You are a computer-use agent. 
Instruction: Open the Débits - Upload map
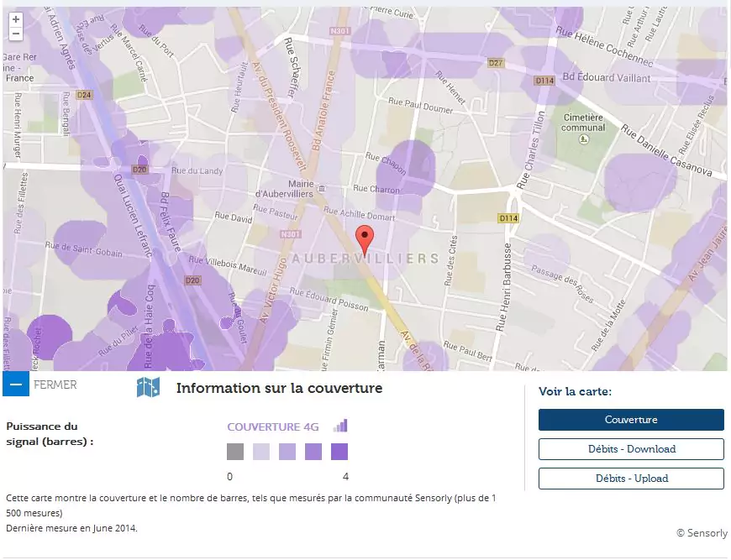(631, 479)
